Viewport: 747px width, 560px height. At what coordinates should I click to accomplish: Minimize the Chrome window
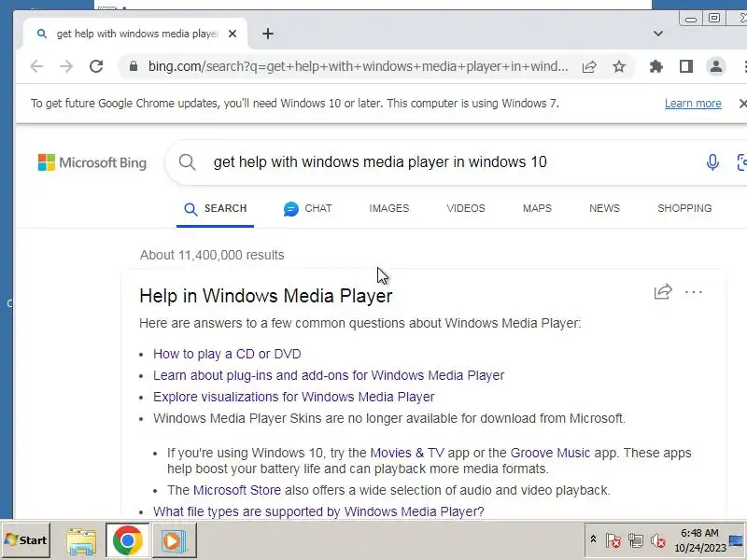(691, 19)
